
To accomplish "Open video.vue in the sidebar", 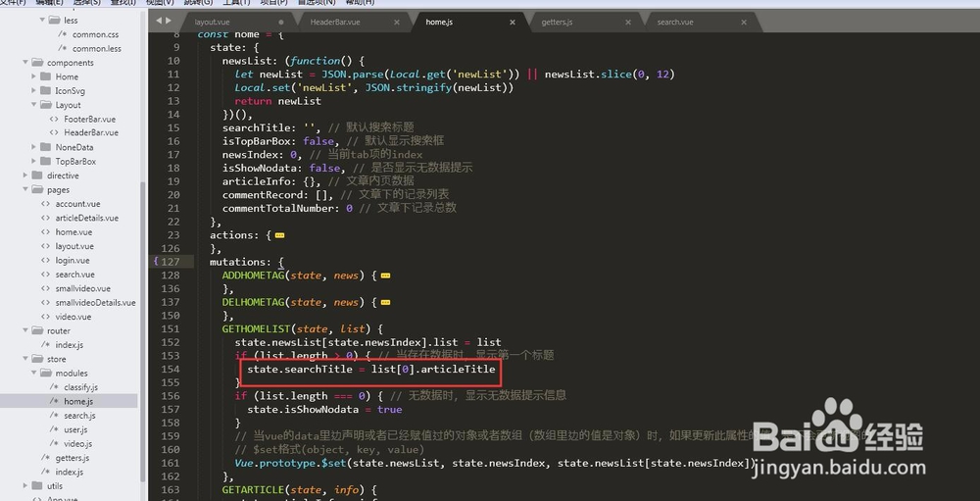I will [73, 317].
